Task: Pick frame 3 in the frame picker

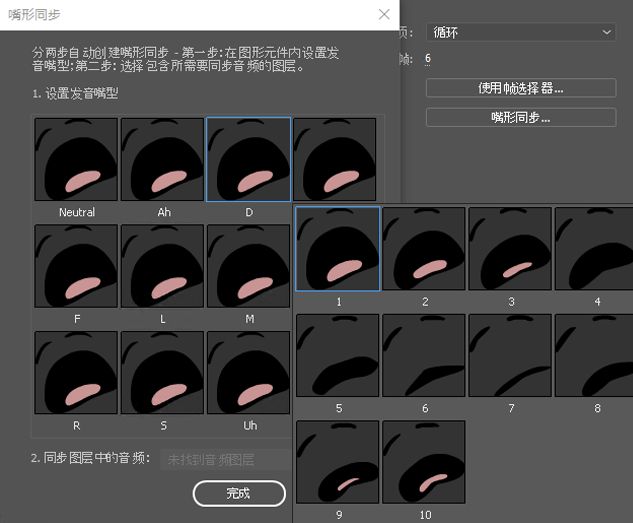Action: pyautogui.click(x=510, y=249)
